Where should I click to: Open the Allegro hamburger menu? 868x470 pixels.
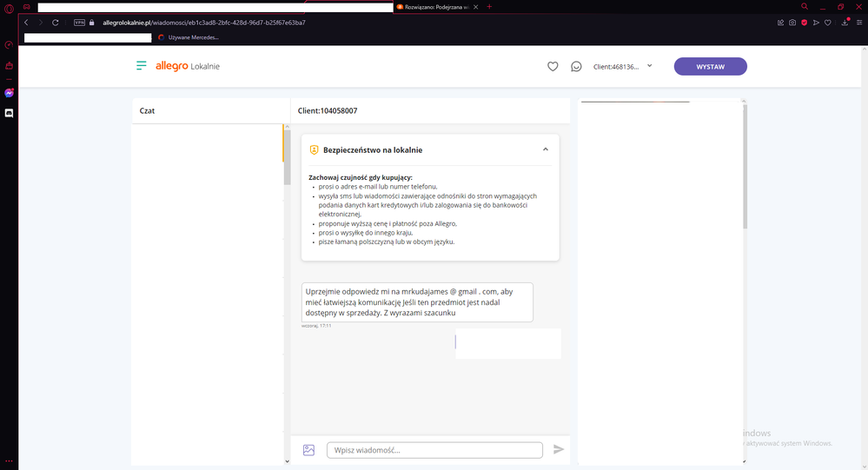(141, 66)
